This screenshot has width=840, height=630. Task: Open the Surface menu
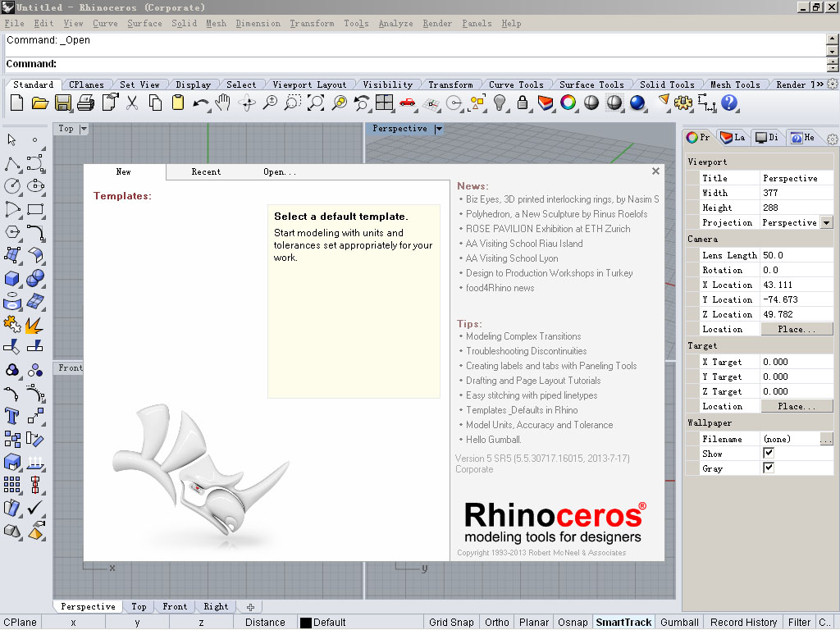point(144,24)
